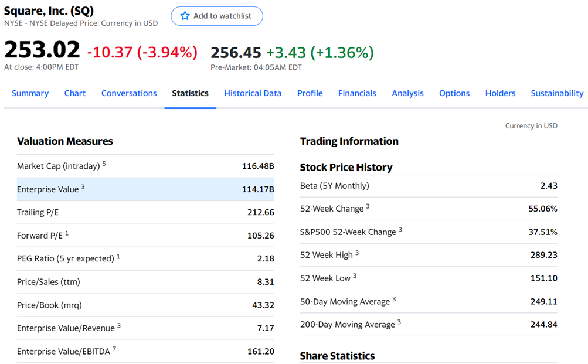Open the Holders tab

[500, 93]
